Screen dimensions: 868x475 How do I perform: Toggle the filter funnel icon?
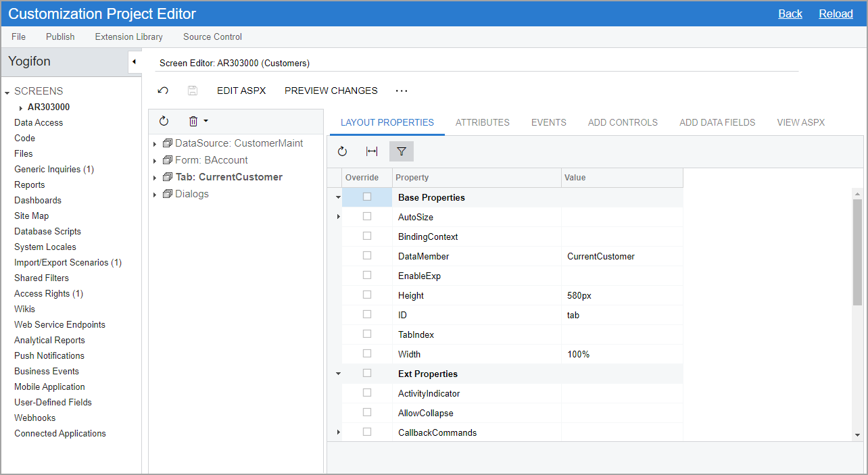(x=402, y=151)
